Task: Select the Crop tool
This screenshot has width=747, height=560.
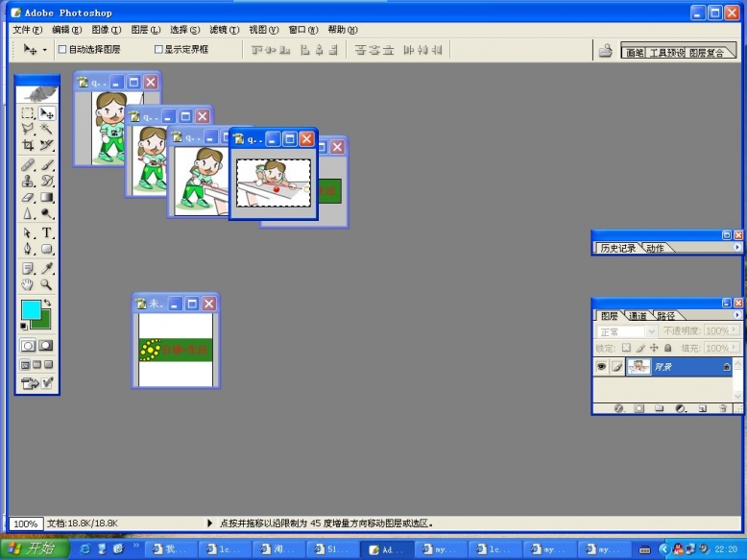Action: pyautogui.click(x=28, y=145)
